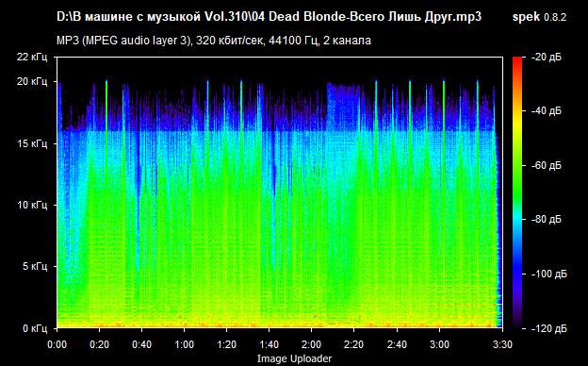Click the 10 кГц frequency axis label

point(32,205)
